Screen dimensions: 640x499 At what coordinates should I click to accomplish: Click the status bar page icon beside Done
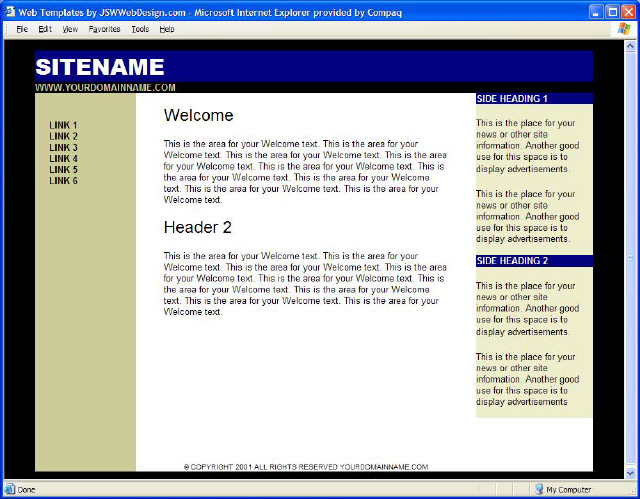10,489
